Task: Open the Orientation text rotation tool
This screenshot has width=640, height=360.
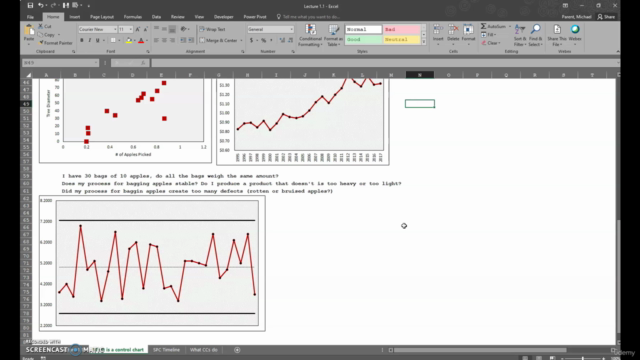Action: (x=184, y=29)
